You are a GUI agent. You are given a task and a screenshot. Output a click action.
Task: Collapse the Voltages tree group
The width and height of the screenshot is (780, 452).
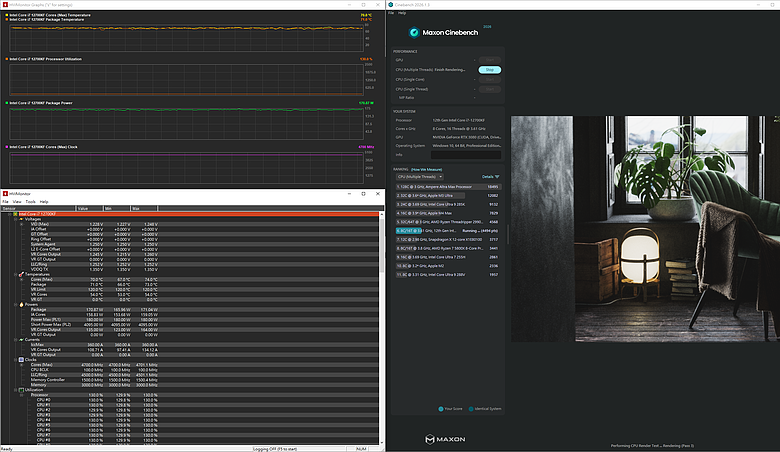pos(15,219)
